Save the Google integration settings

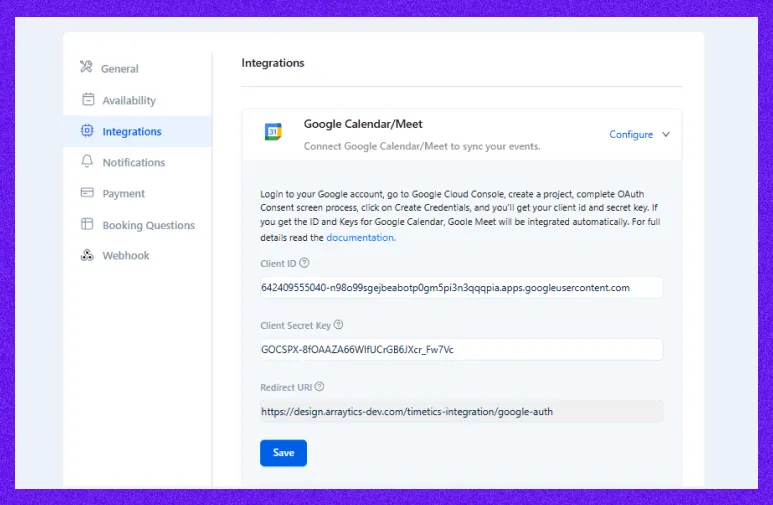pos(283,453)
